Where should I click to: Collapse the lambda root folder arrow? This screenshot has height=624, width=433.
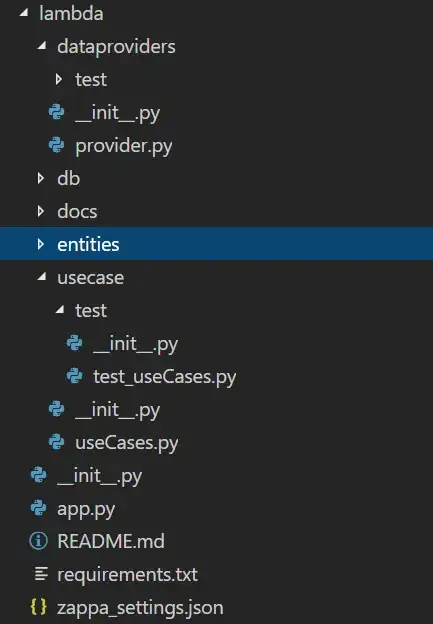point(24,13)
